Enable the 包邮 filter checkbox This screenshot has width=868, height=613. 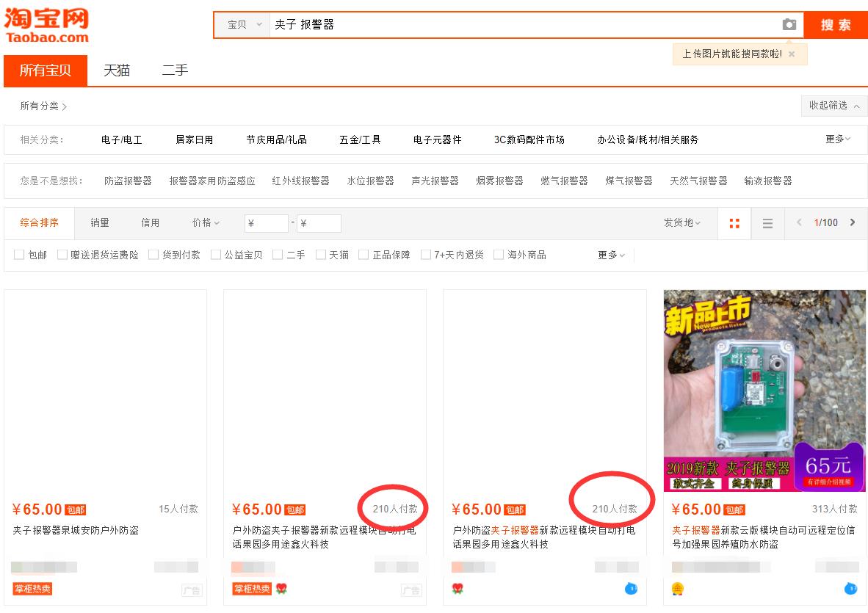18,255
